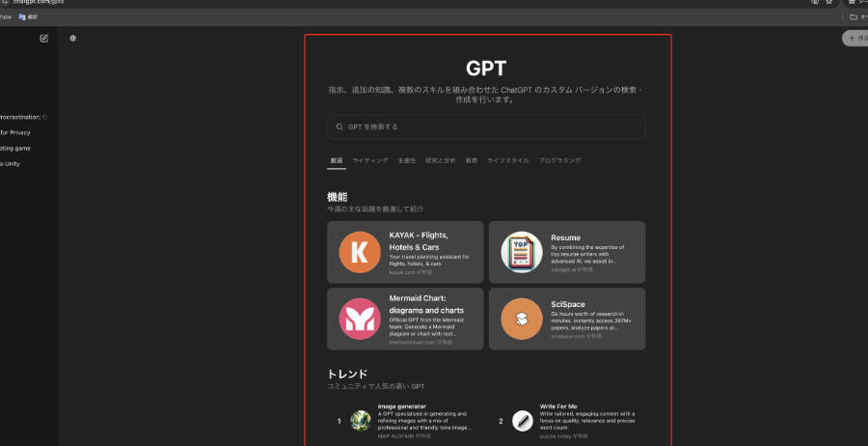Switch to the プログラミング tab
868x446 pixels.
[559, 160]
